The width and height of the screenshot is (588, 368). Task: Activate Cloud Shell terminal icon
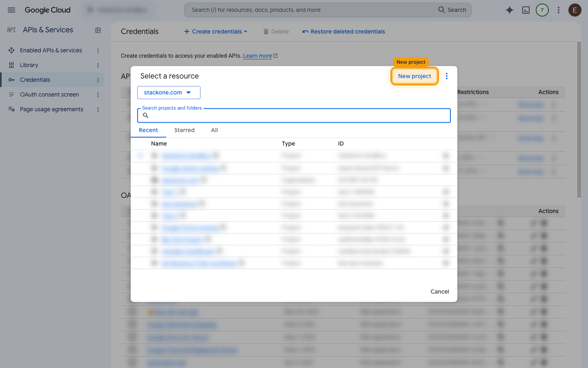point(526,10)
